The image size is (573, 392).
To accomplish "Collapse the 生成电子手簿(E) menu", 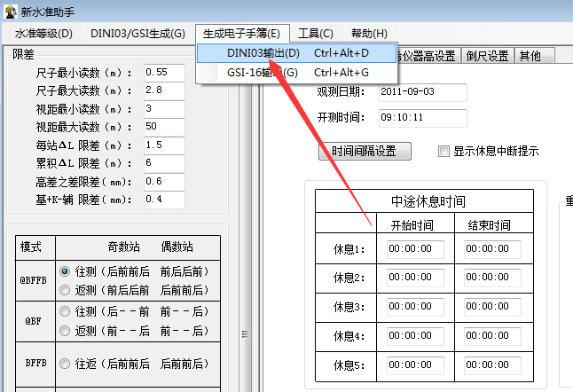I will click(x=241, y=34).
